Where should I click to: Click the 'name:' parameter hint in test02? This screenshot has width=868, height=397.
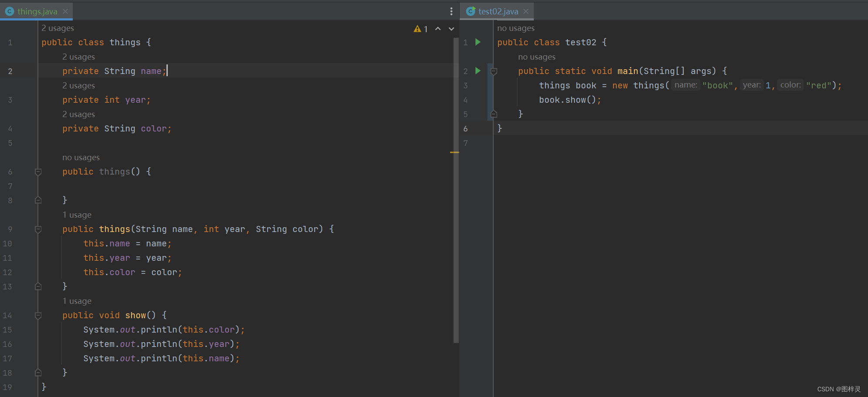(685, 85)
